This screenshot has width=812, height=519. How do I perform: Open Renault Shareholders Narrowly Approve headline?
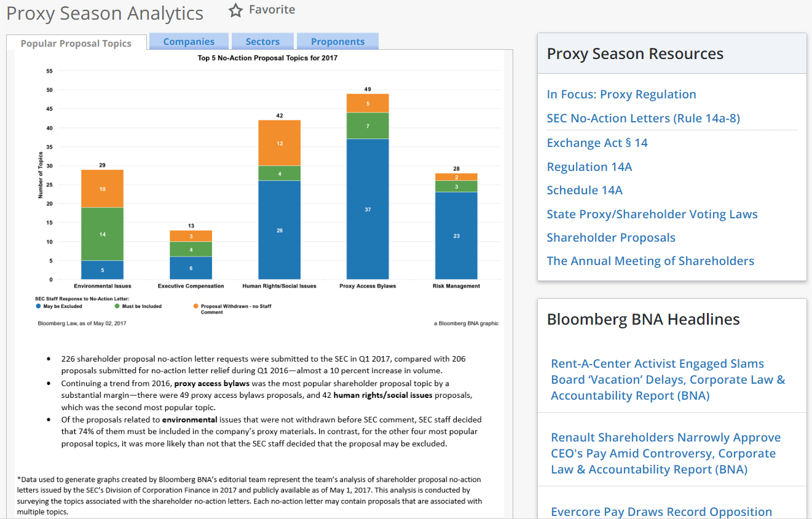pyautogui.click(x=666, y=453)
